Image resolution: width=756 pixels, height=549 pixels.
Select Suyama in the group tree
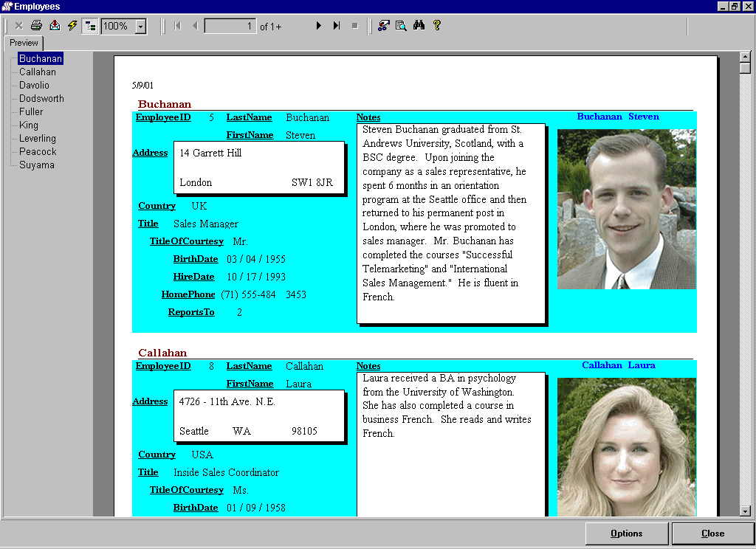(x=37, y=165)
